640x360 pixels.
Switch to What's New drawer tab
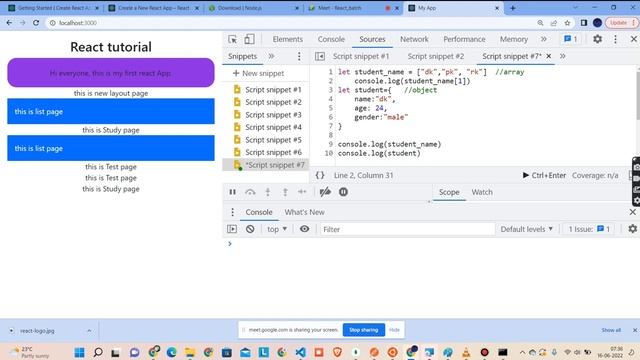pos(304,212)
